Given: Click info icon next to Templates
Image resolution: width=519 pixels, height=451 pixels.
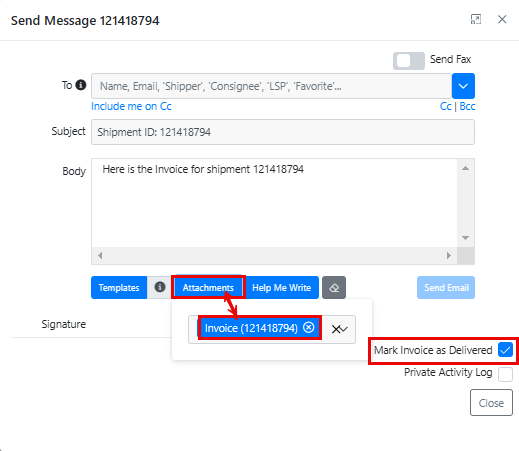Looking at the screenshot, I should tap(160, 287).
